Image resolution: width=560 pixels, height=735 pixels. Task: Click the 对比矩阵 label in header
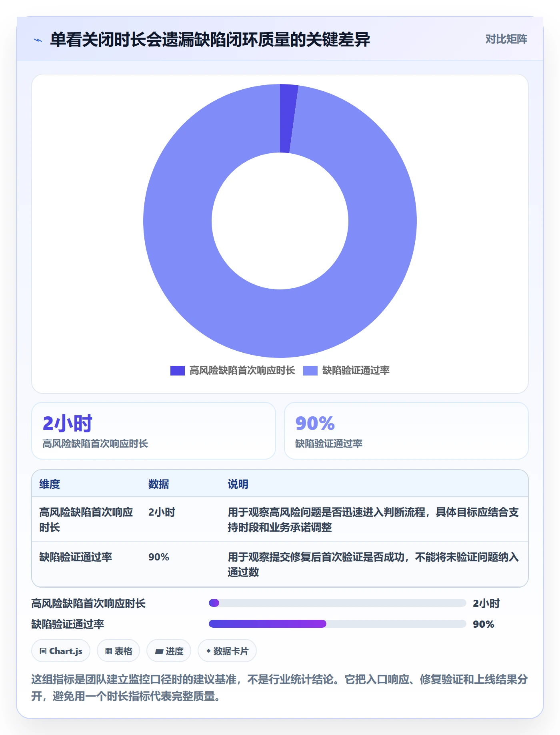click(506, 39)
